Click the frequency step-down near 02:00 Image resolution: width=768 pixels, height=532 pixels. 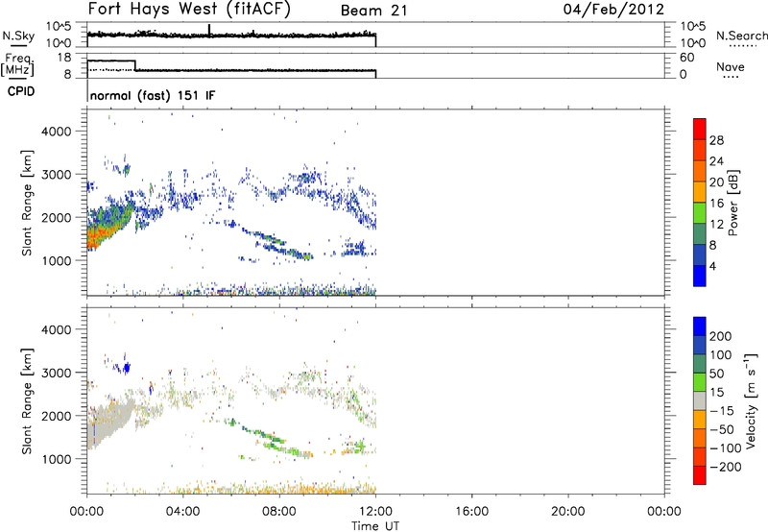(x=135, y=65)
